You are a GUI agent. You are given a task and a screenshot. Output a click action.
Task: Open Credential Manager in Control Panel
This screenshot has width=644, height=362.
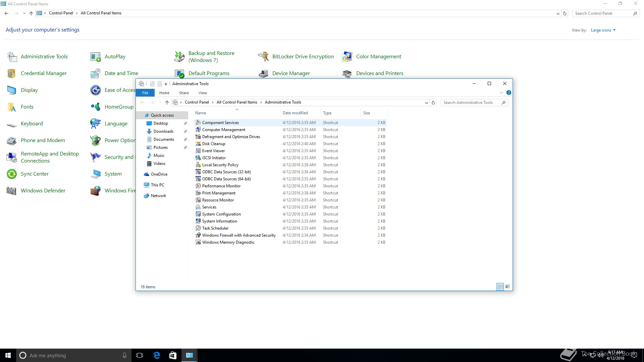coord(37,73)
